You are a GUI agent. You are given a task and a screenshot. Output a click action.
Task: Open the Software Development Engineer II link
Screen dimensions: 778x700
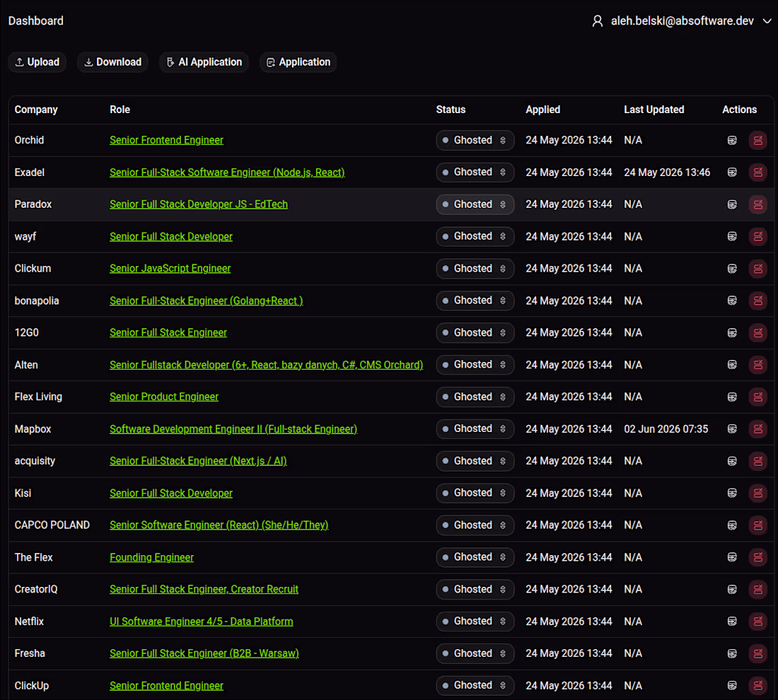[x=233, y=429]
